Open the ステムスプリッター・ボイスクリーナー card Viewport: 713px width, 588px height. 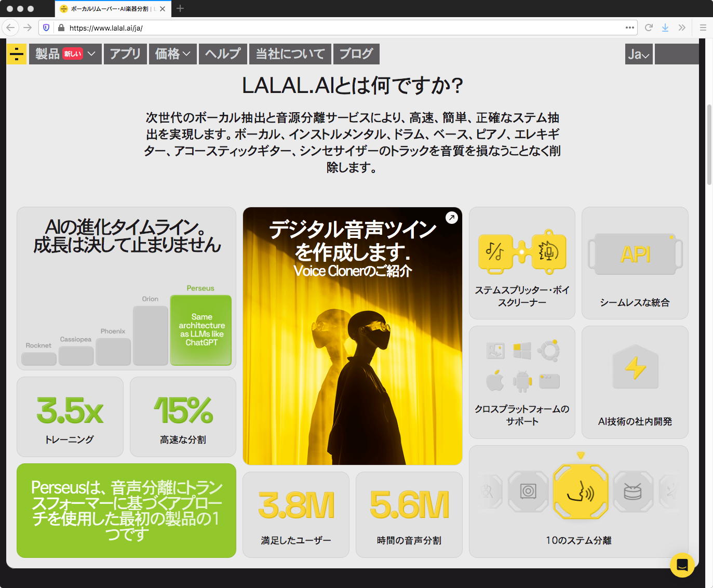tap(522, 263)
